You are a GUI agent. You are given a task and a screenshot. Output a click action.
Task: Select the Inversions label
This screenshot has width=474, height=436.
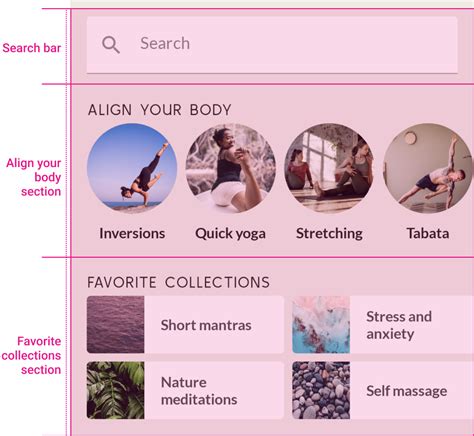tap(132, 233)
